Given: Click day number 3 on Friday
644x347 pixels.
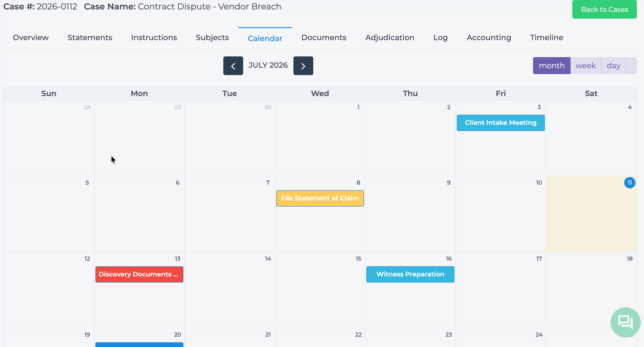Looking at the screenshot, I should tap(539, 107).
